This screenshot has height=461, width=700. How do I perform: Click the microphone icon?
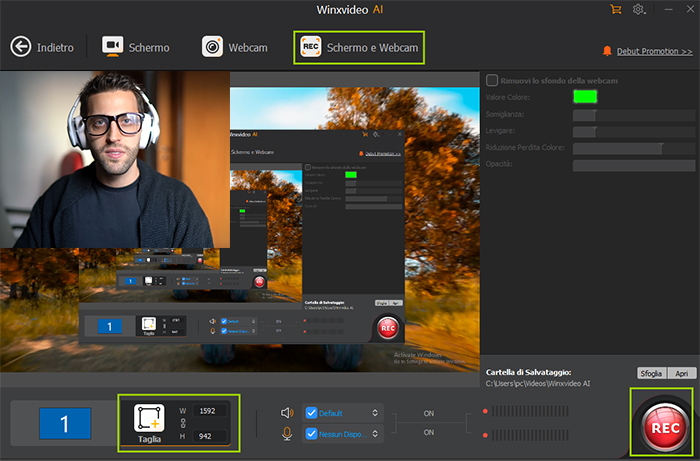[x=287, y=434]
